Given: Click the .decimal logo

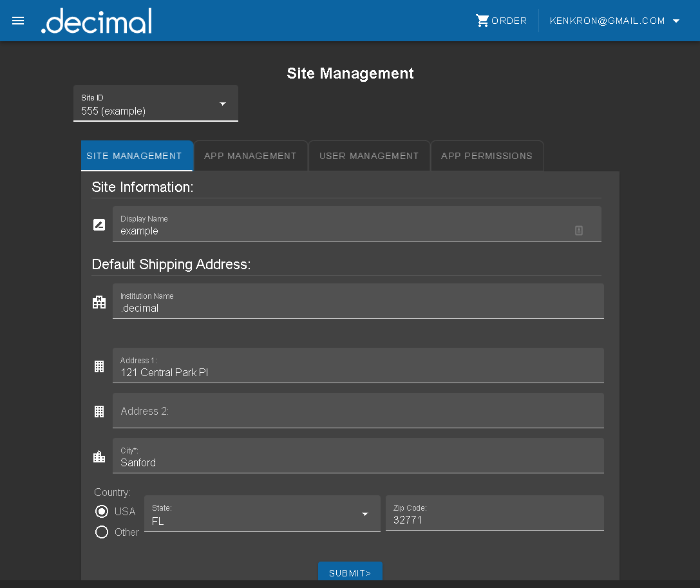Looking at the screenshot, I should click(97, 21).
